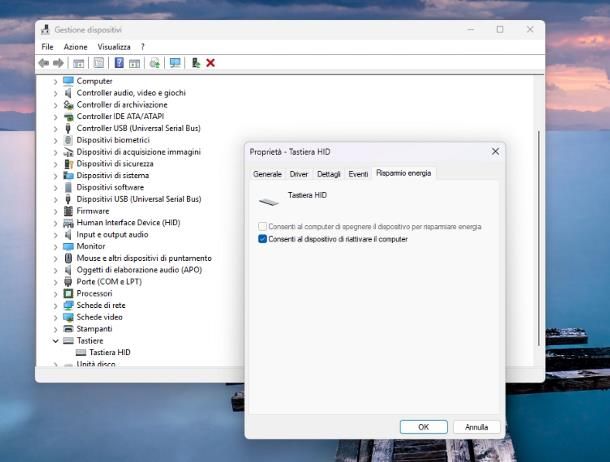Expand Schede video node
Viewport: 610px width, 462px height.
coord(55,318)
